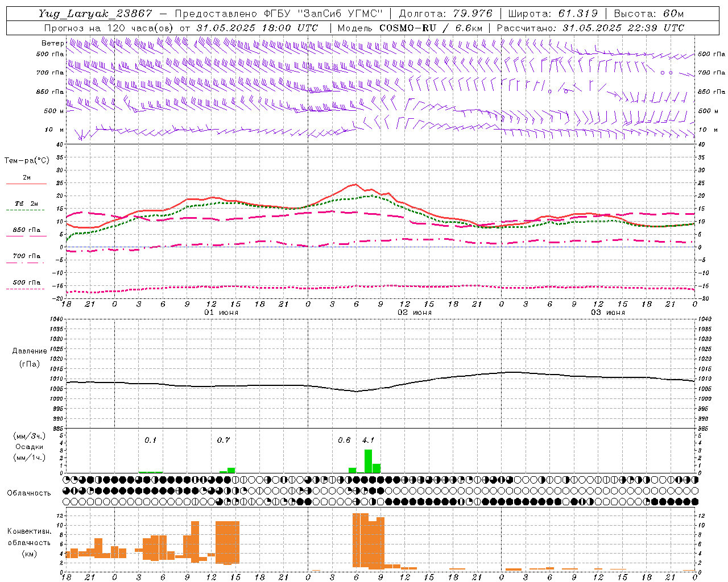The height and width of the screenshot is (582, 728).
Task: Click the precipitation value 0.7
Action: 224,440
